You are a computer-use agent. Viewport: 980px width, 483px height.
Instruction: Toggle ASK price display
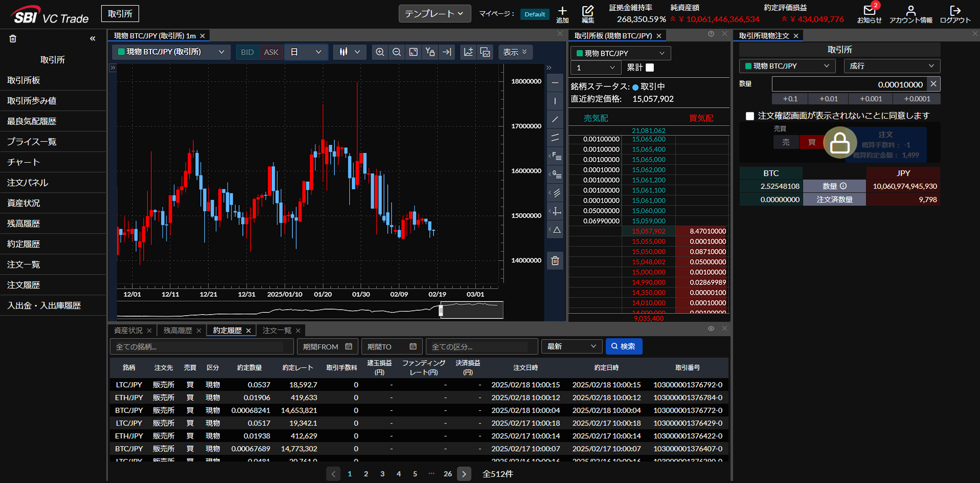pyautogui.click(x=271, y=52)
